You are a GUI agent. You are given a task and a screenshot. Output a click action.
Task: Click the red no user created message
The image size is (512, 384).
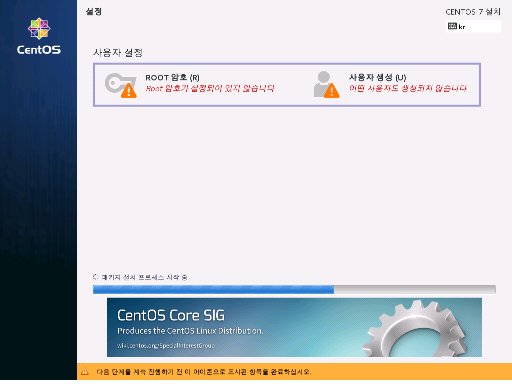[408, 88]
